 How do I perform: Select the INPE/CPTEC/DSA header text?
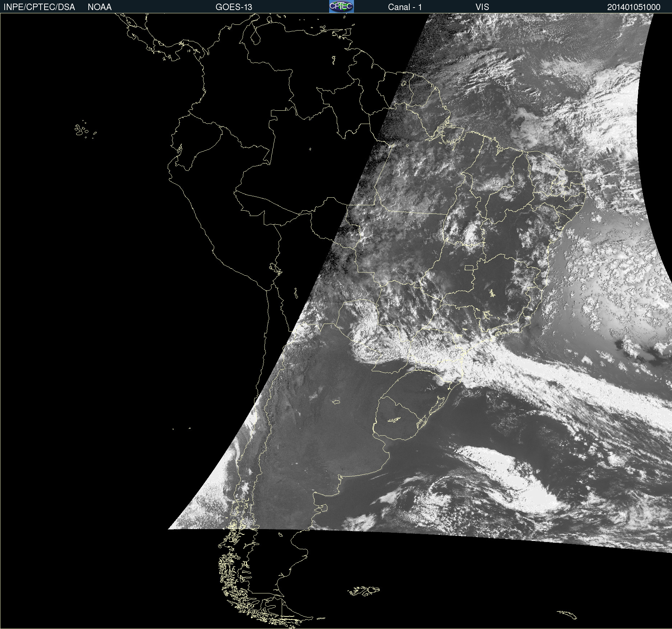(x=39, y=7)
